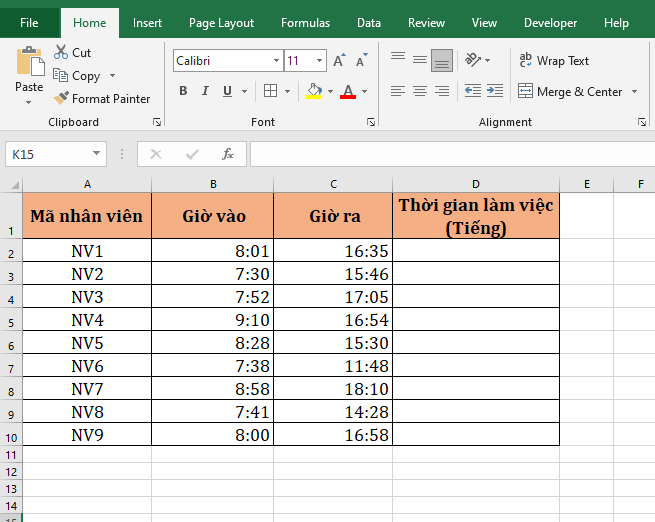Viewport: 655px width, 522px height.
Task: Click the Borders grid icon
Action: click(x=270, y=91)
